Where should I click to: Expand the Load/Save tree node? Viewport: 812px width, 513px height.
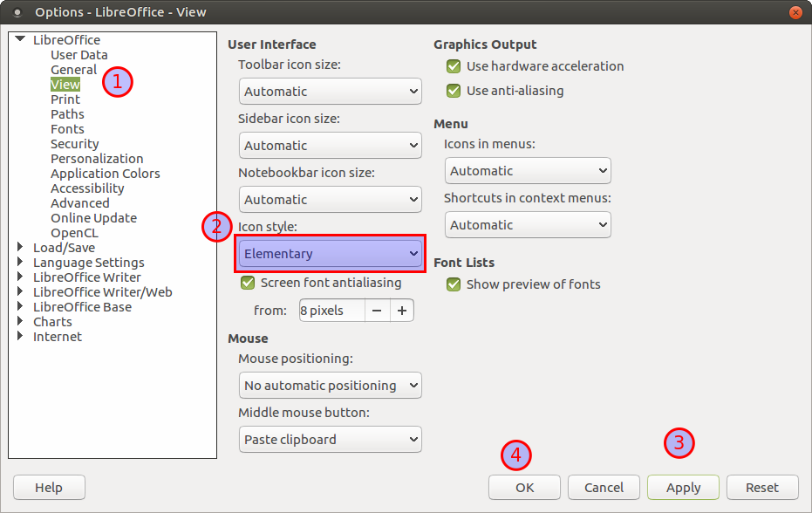coord(20,247)
